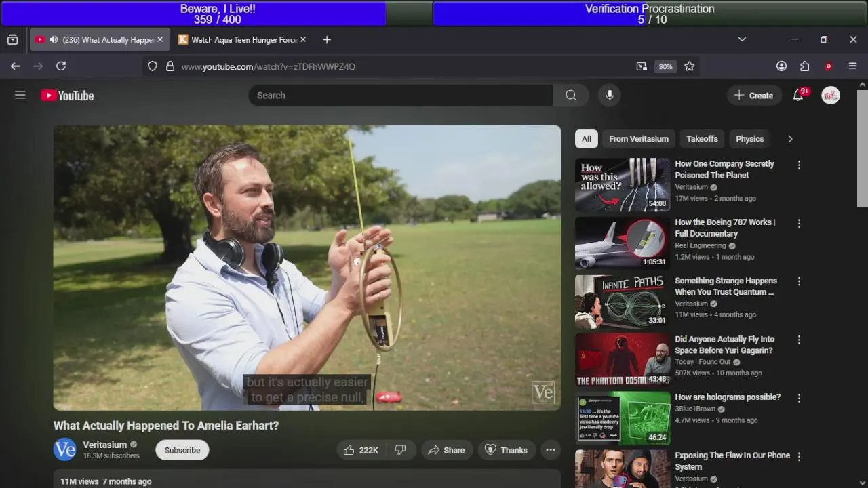Viewport: 868px width, 488px height.
Task: Open 3Blue1Brown channel link
Action: (x=696, y=409)
